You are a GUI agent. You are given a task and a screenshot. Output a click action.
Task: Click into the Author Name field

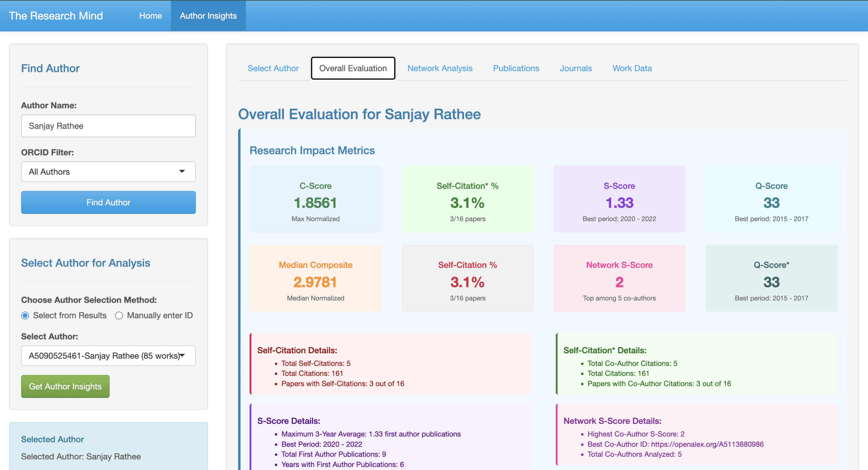pos(108,126)
